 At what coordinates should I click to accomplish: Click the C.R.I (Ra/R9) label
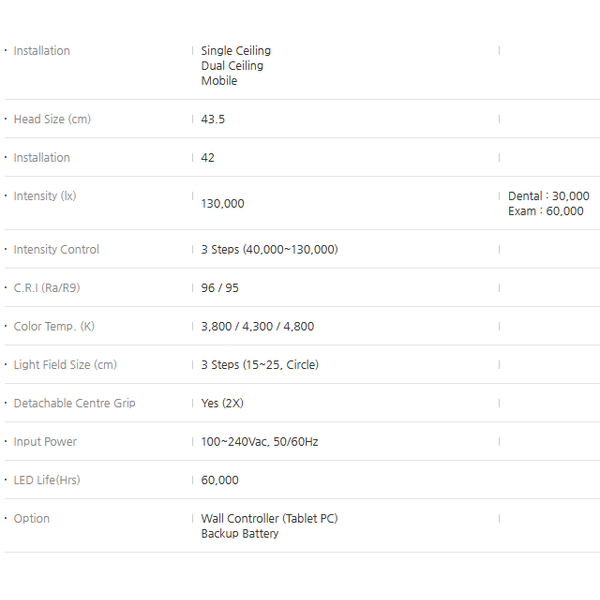point(47,288)
